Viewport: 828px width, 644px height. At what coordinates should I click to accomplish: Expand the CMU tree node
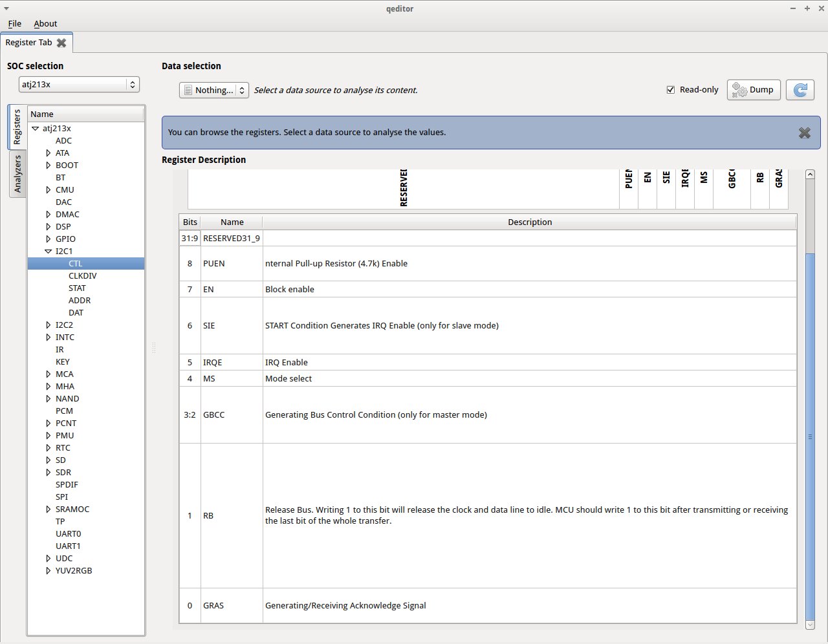(49, 190)
